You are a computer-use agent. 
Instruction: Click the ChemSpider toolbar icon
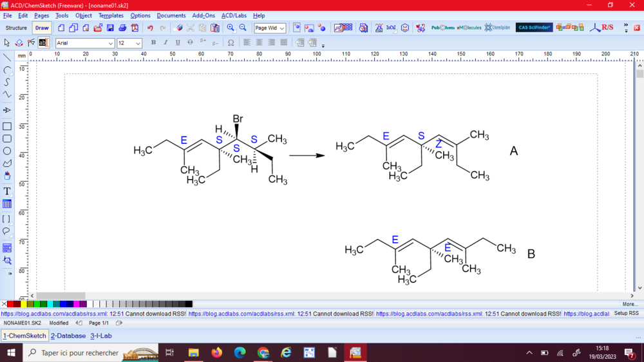[497, 28]
